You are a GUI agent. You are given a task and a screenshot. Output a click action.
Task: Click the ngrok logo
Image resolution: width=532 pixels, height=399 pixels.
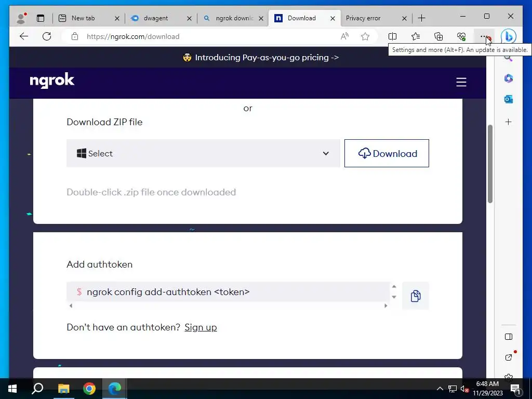[x=52, y=81]
